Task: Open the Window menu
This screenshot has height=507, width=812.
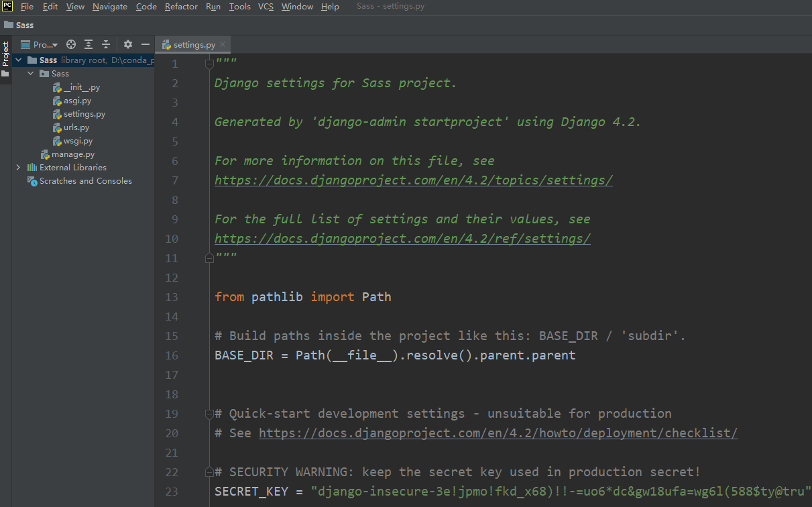Action: (297, 7)
